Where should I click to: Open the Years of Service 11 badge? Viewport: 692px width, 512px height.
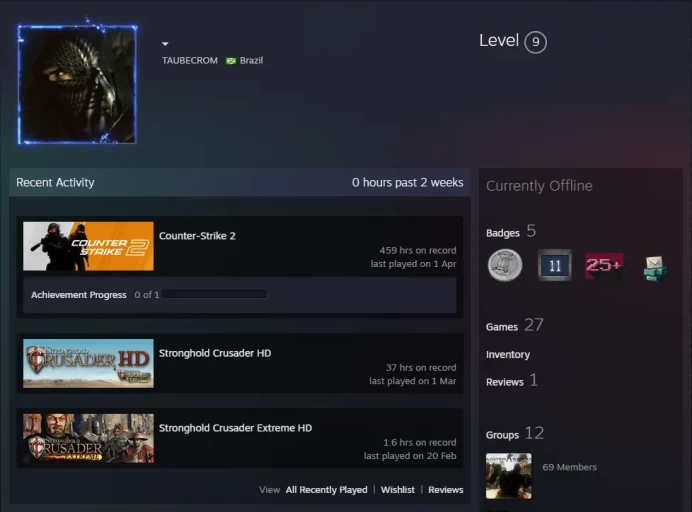click(555, 265)
